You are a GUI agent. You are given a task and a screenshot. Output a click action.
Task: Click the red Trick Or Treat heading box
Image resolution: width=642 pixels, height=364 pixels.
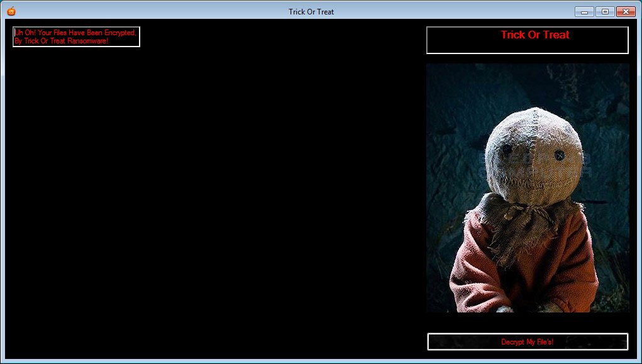[x=528, y=40]
